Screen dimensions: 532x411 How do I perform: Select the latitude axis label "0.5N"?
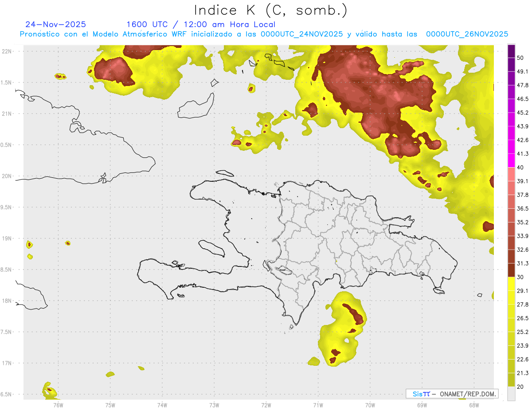tap(7, 145)
